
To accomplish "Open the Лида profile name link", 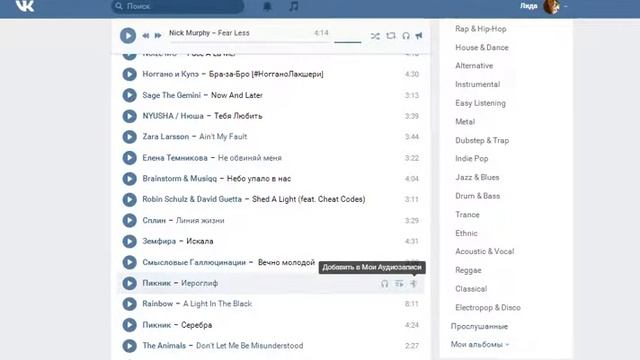I will click(528, 6).
